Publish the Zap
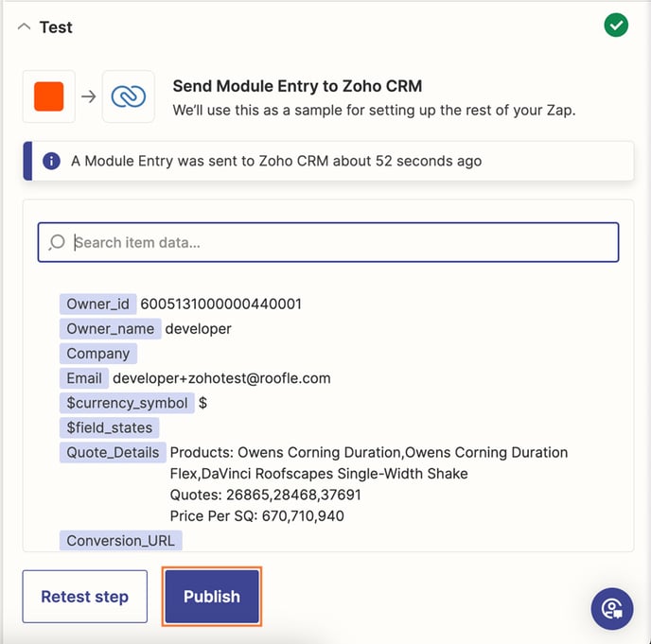 point(212,597)
